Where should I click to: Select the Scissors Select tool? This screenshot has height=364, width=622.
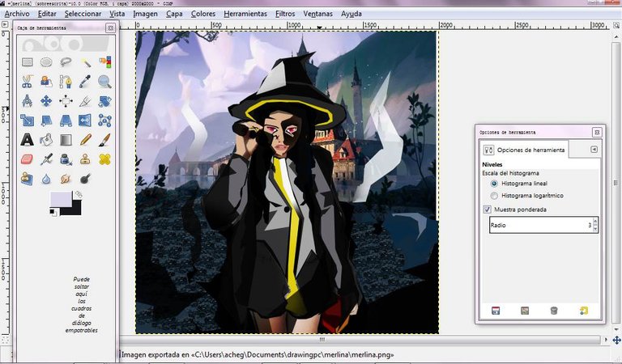click(x=27, y=82)
